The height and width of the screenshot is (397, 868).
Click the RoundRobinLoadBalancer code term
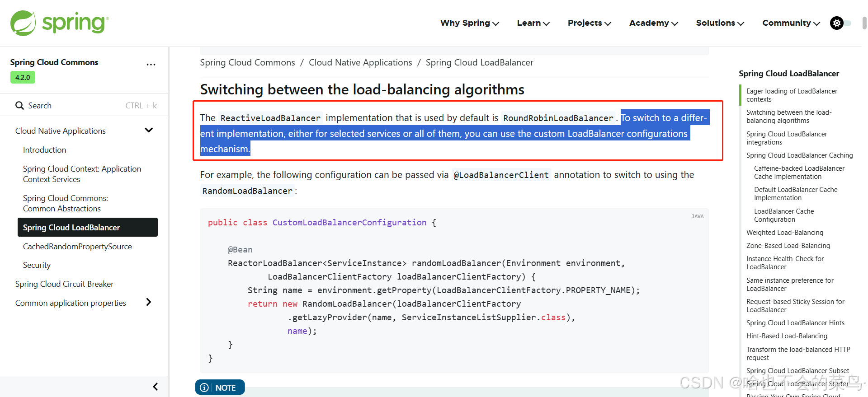click(558, 118)
